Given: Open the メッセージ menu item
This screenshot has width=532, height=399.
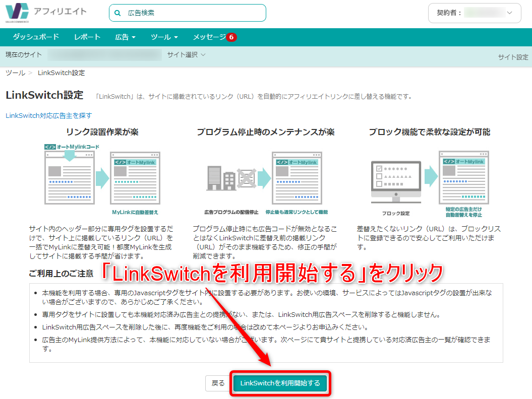Looking at the screenshot, I should (209, 37).
